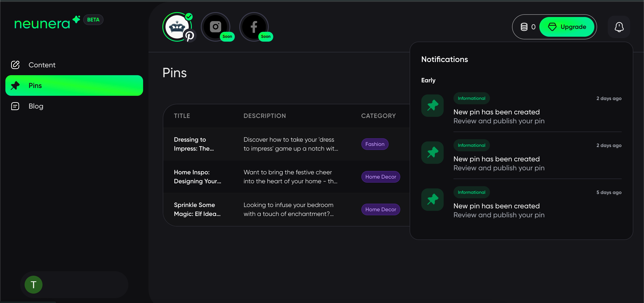Image resolution: width=644 pixels, height=303 pixels.
Task: Click the Fashion category tag
Action: click(x=375, y=144)
